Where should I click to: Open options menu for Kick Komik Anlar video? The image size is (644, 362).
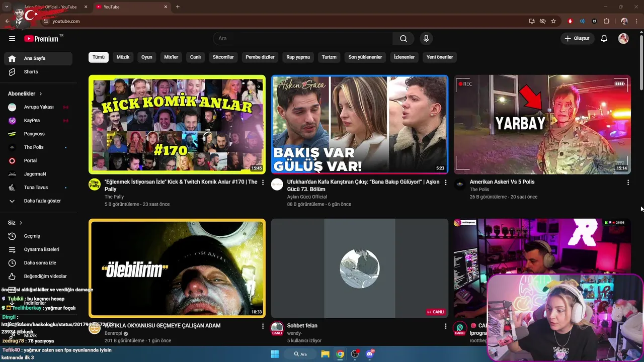[263, 183]
